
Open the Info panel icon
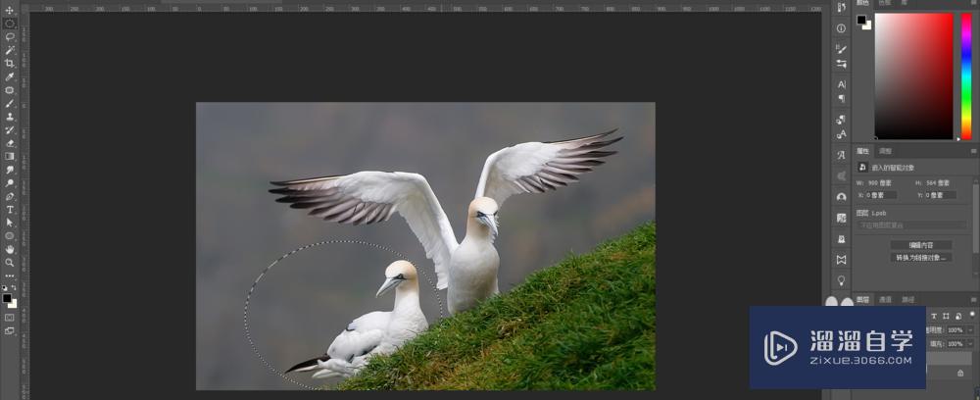pos(841,28)
